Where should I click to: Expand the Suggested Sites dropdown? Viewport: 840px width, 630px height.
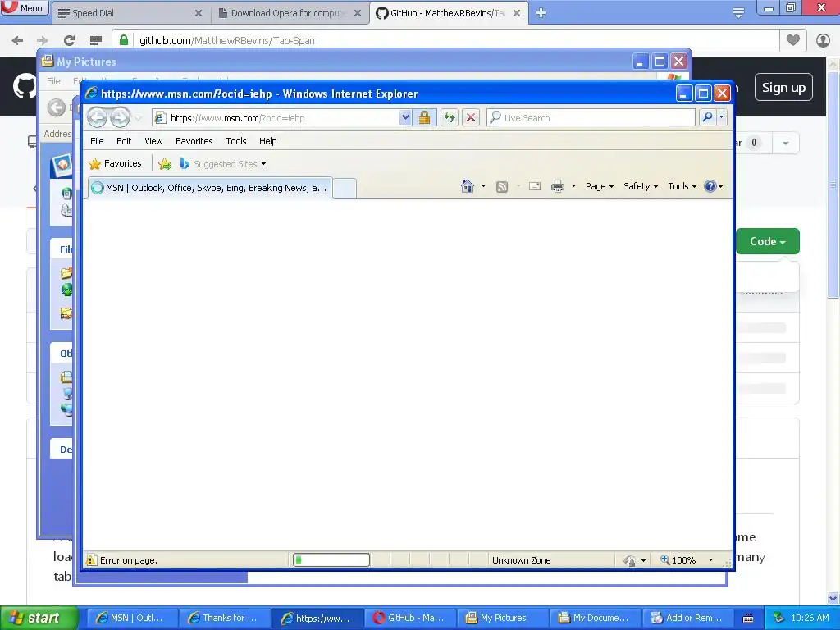[x=263, y=164]
